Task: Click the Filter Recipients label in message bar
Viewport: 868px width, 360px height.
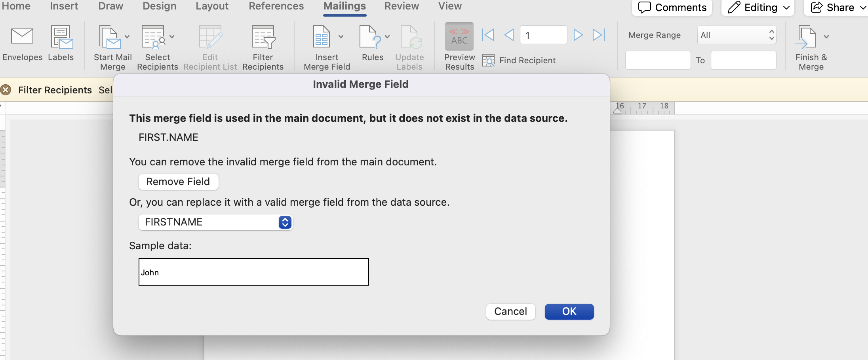Action: [x=55, y=90]
